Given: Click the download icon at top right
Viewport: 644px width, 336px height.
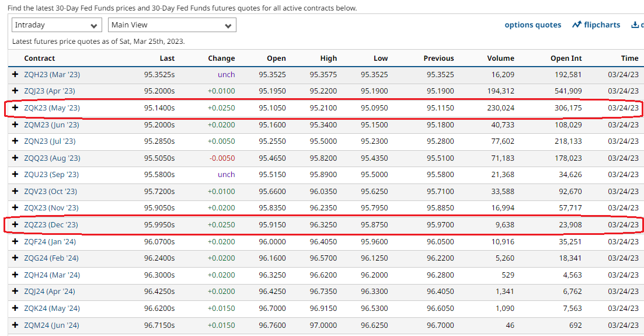Looking at the screenshot, I should tap(635, 25).
